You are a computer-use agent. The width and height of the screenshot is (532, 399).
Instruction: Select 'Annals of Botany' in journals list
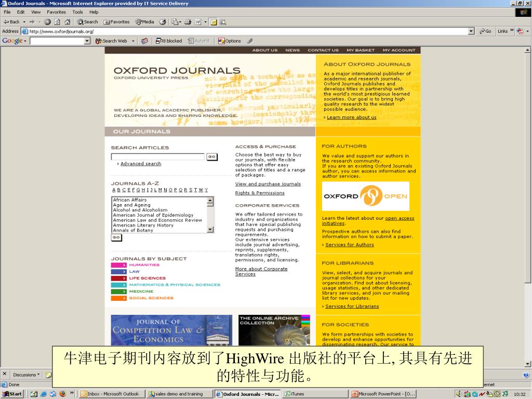click(133, 230)
